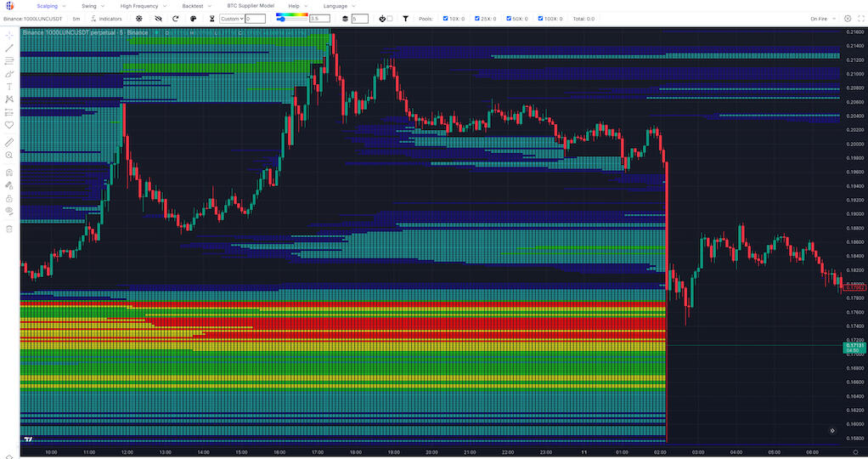Click the funnel filter icon
This screenshot has width=868, height=459.
coord(405,19)
